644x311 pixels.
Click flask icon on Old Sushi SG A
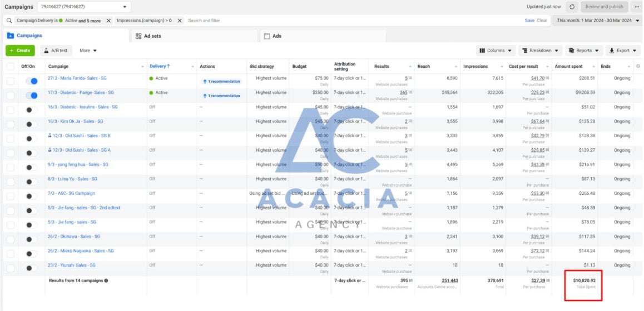[x=49, y=150]
